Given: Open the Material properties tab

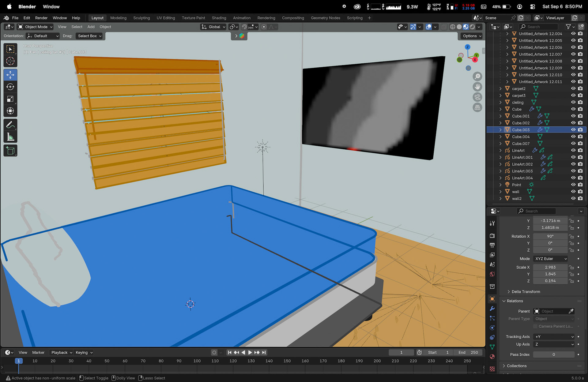Looking at the screenshot, I should [x=492, y=357].
